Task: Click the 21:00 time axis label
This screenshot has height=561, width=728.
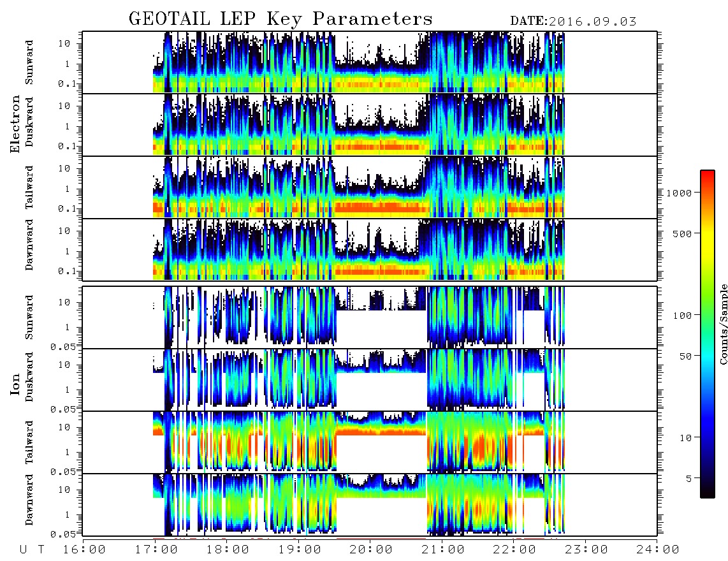Action: (x=443, y=550)
